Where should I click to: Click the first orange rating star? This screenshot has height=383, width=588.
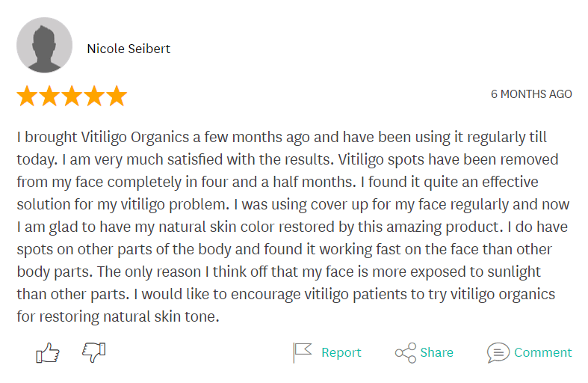point(27,96)
